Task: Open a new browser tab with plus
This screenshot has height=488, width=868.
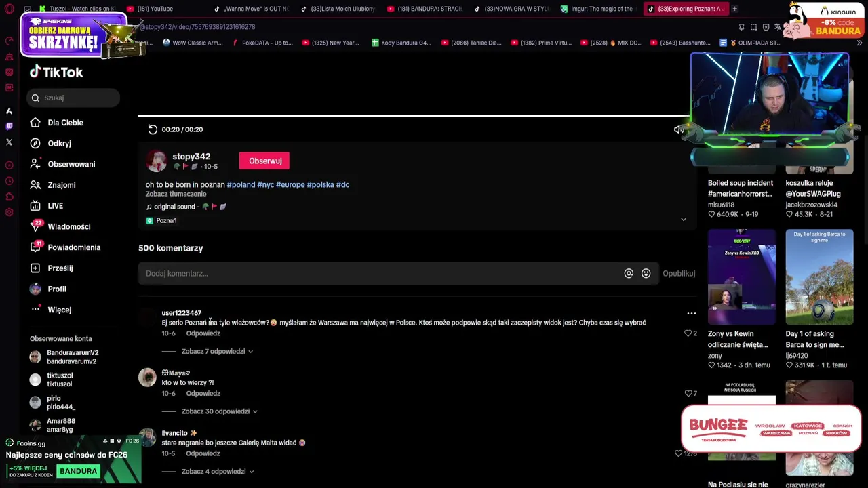Action: click(734, 9)
